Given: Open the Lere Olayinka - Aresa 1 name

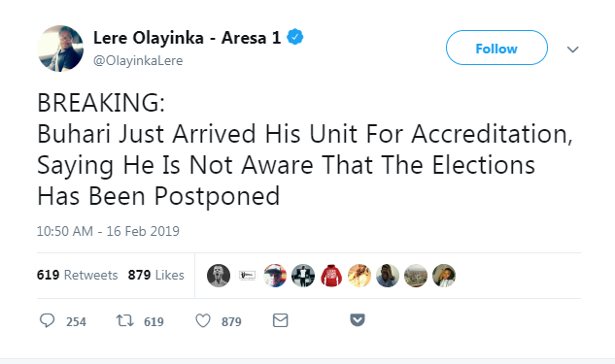Looking at the screenshot, I should click(x=188, y=38).
